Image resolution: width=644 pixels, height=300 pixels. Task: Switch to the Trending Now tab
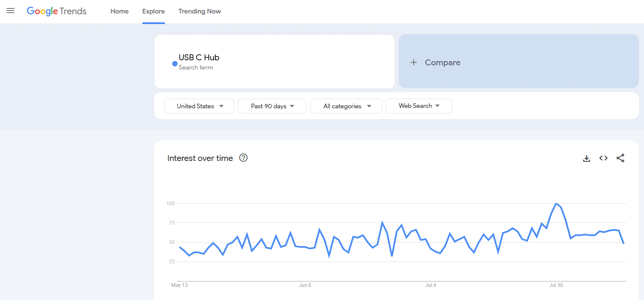tap(200, 11)
